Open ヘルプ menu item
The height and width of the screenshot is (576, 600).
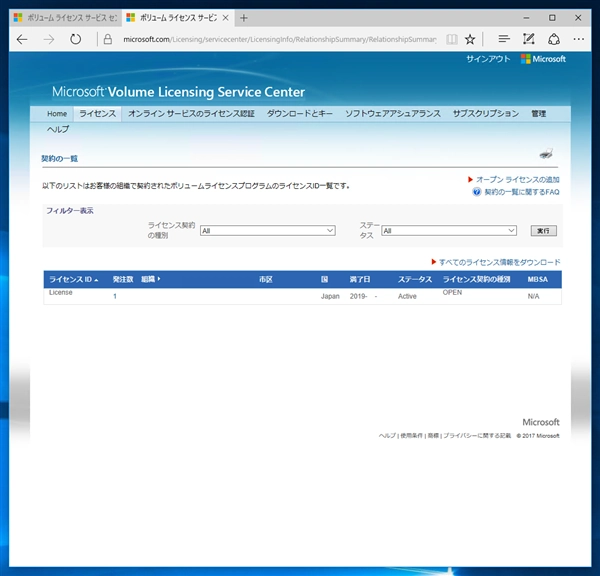tap(58, 129)
